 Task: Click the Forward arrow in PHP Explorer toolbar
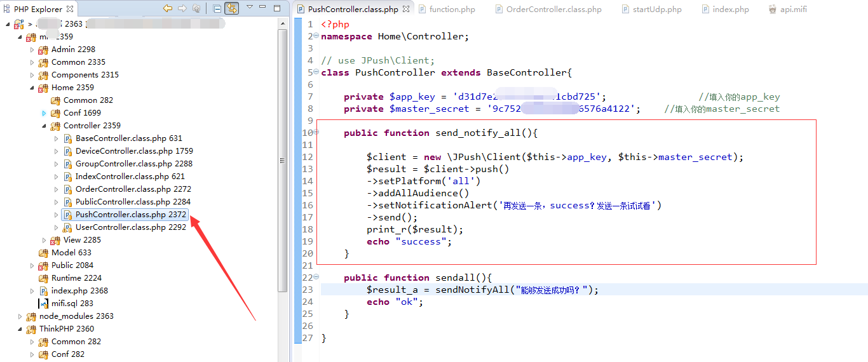[x=182, y=8]
